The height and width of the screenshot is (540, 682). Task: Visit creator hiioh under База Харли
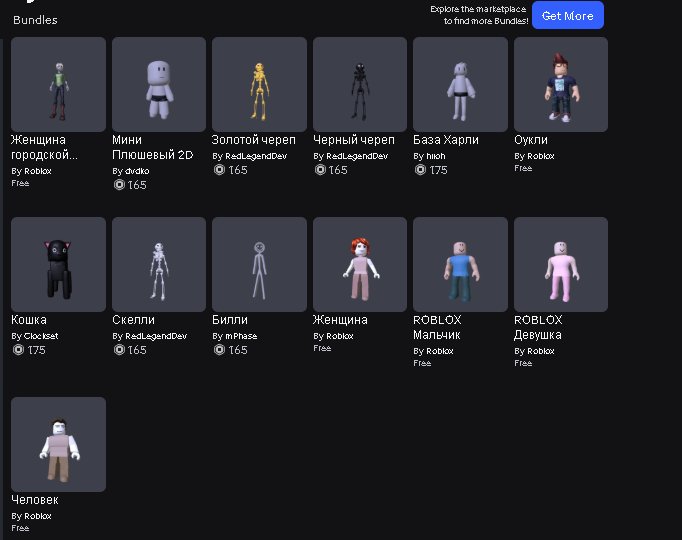(x=435, y=156)
